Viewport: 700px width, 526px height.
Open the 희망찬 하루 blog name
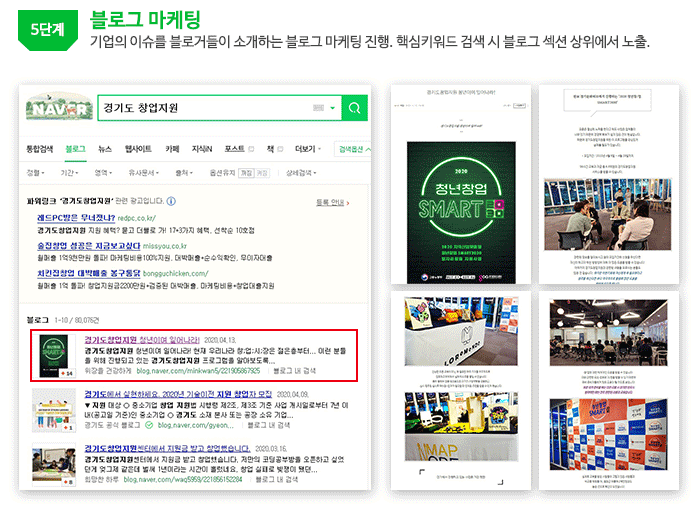101,480
